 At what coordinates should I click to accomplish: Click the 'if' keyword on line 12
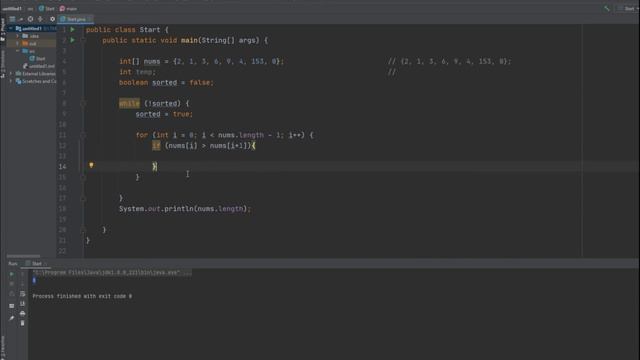156,146
